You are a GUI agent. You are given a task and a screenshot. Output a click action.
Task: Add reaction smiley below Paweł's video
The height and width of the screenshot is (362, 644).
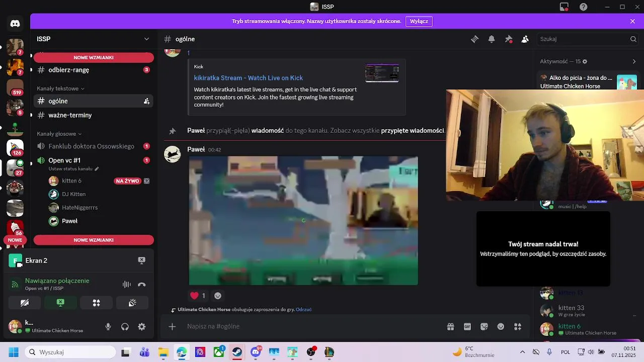pyautogui.click(x=218, y=296)
